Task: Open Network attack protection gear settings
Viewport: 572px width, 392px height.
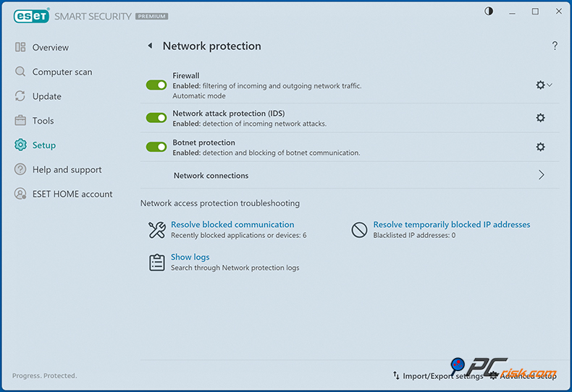Action: point(540,118)
